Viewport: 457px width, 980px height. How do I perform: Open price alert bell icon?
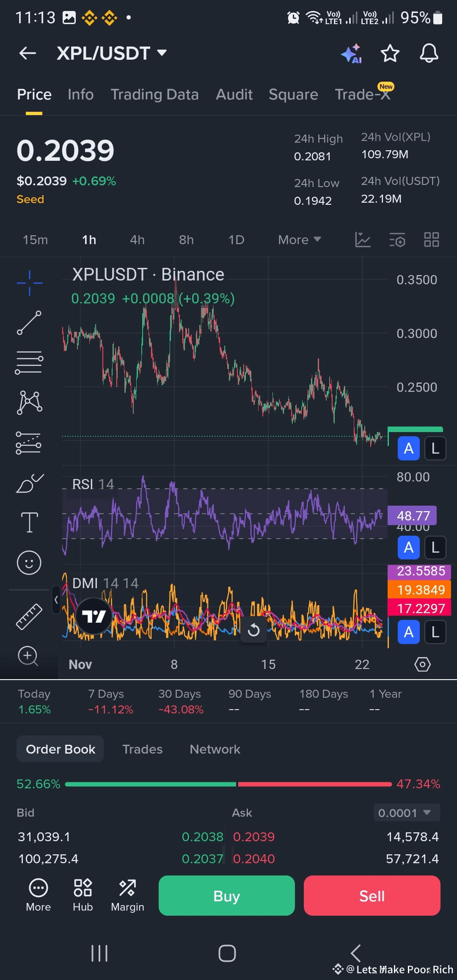point(429,53)
